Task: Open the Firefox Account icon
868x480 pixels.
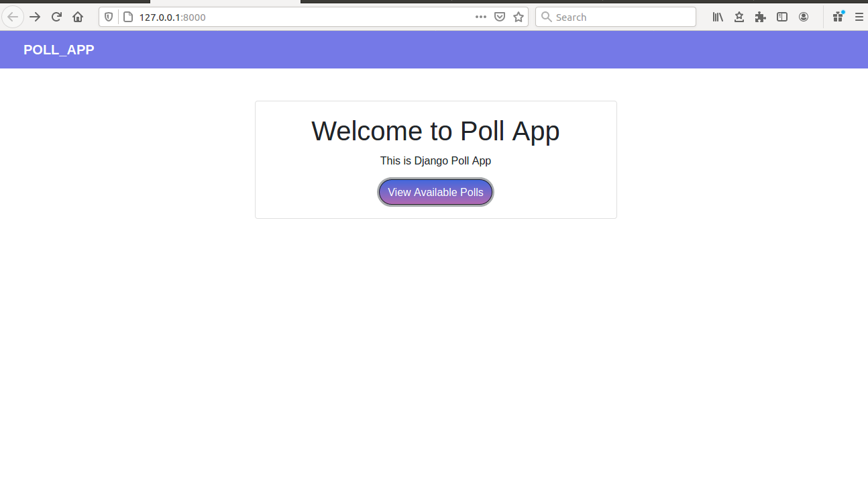Action: tap(804, 17)
